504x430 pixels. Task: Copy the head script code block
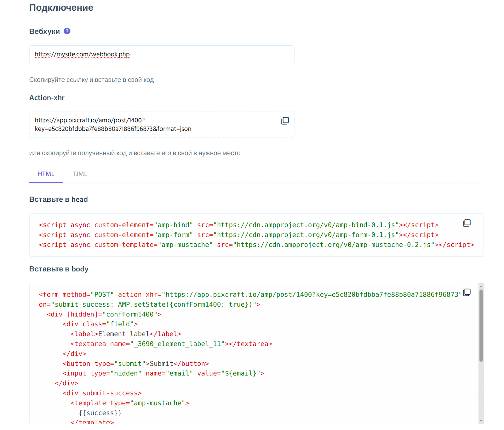467,223
